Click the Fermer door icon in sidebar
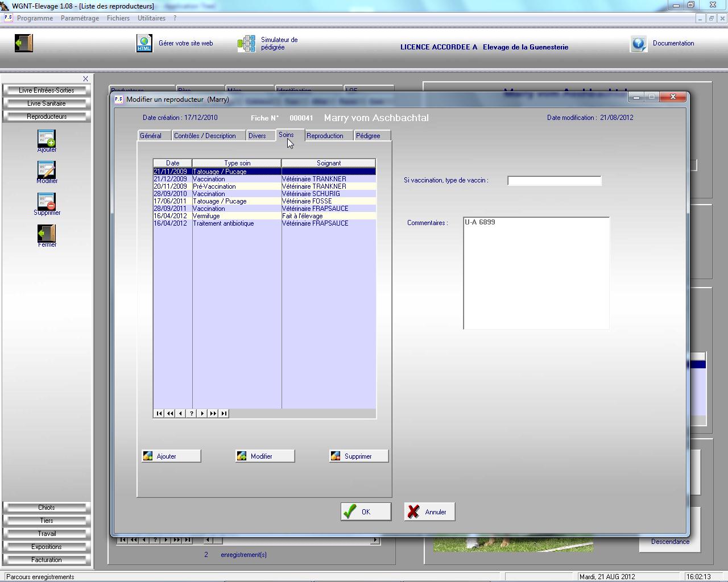 coord(47,234)
